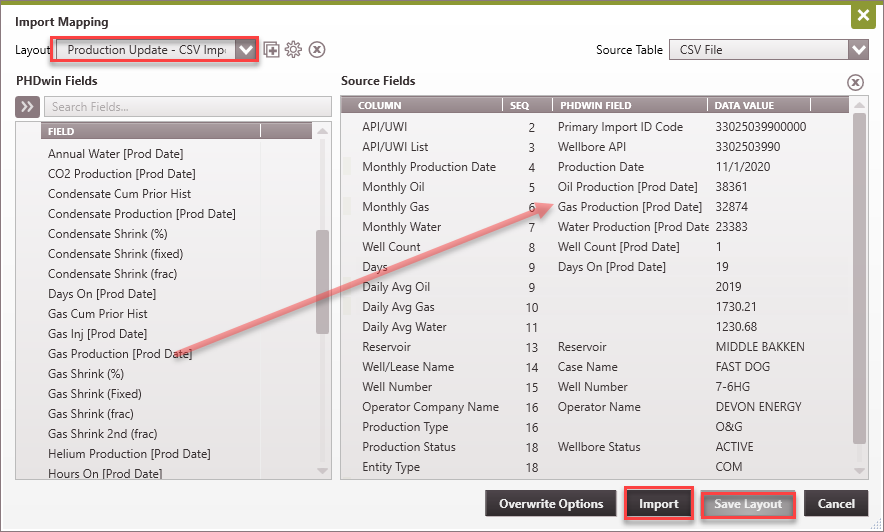Select Annual Water [Prod Date] field

click(x=116, y=154)
